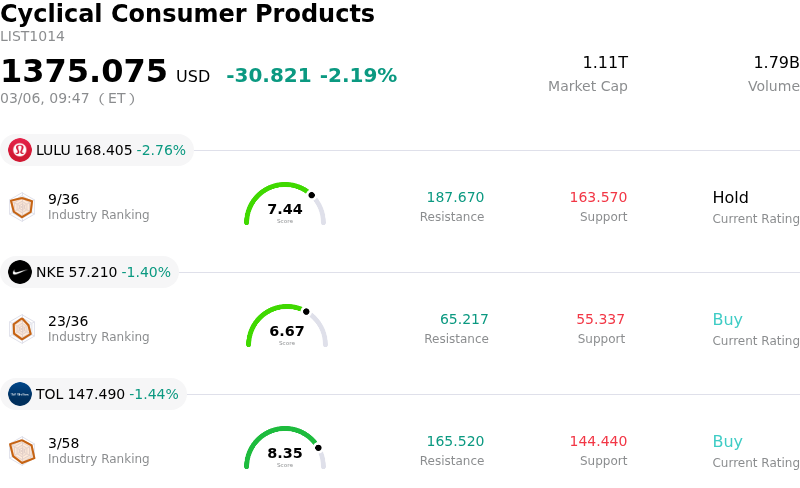800x488 pixels.
Task: Click NKE industry ranking radar icon
Action: (22, 329)
